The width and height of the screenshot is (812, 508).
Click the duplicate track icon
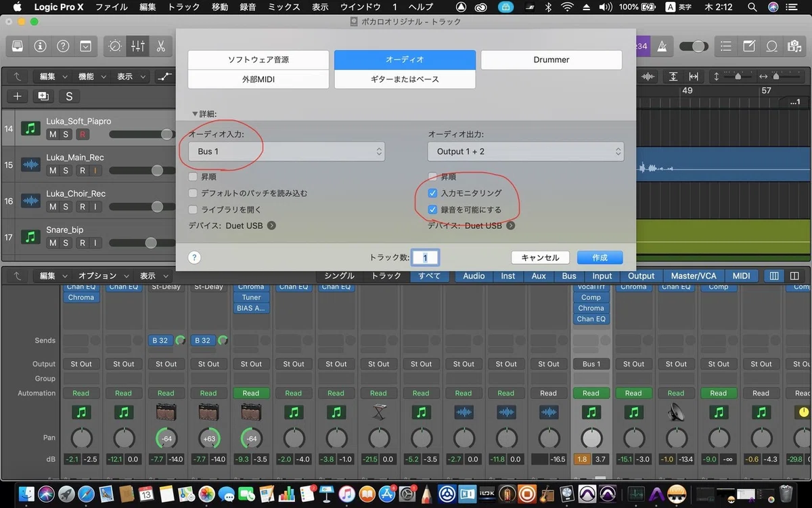43,96
